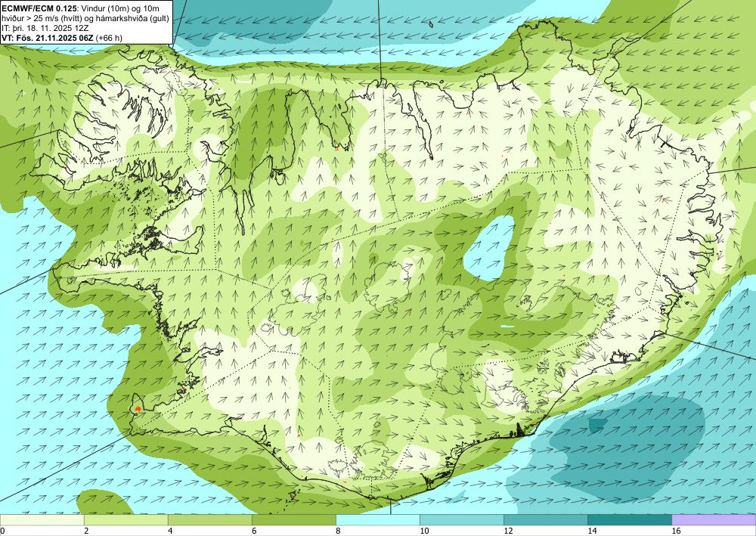
Task: Click the "VT: Fös. 21.11.2025 06Z" valid time
Action: pyautogui.click(x=48, y=38)
